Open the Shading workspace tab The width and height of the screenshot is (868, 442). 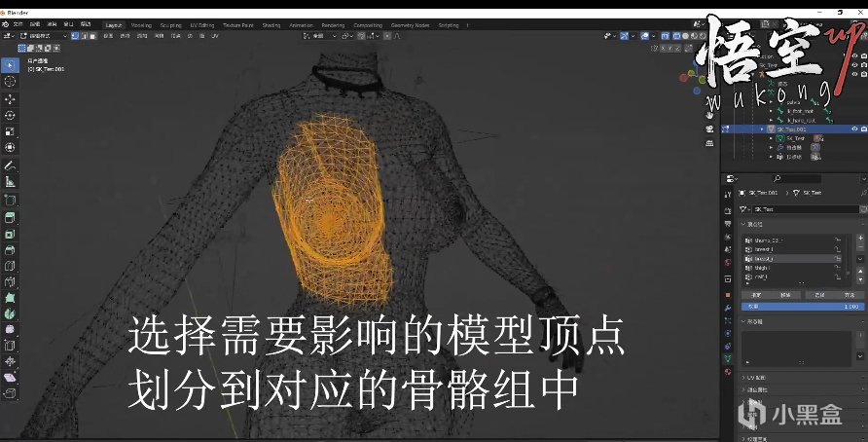coord(271,25)
